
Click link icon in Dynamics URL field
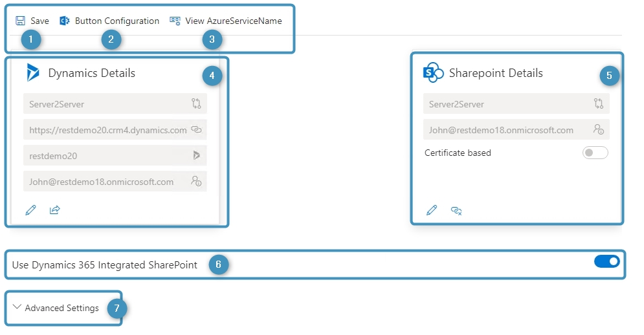196,129
